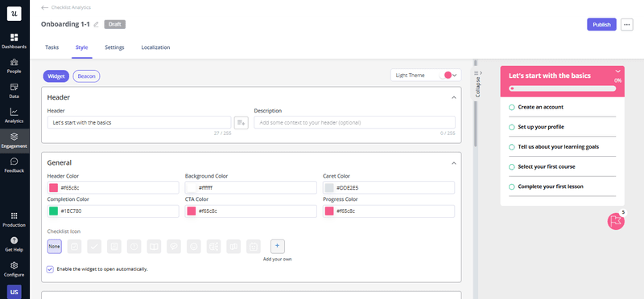Open the Header Color swatch

53,188
